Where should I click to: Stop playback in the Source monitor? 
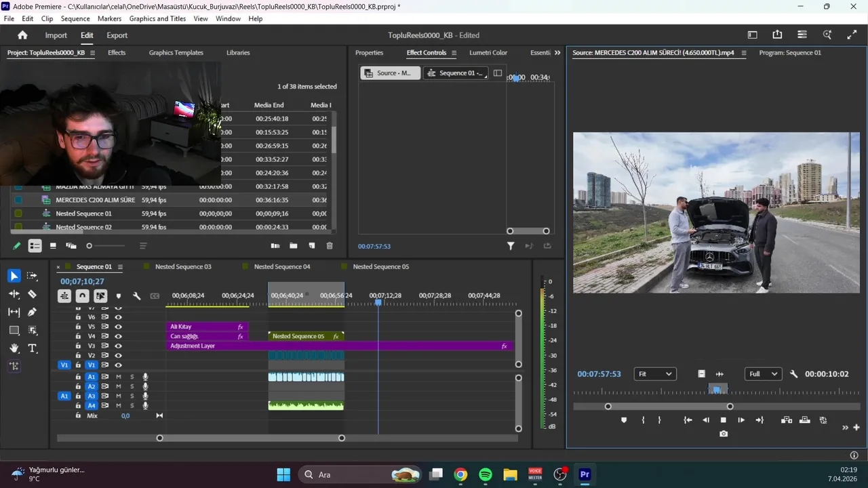[724, 420]
